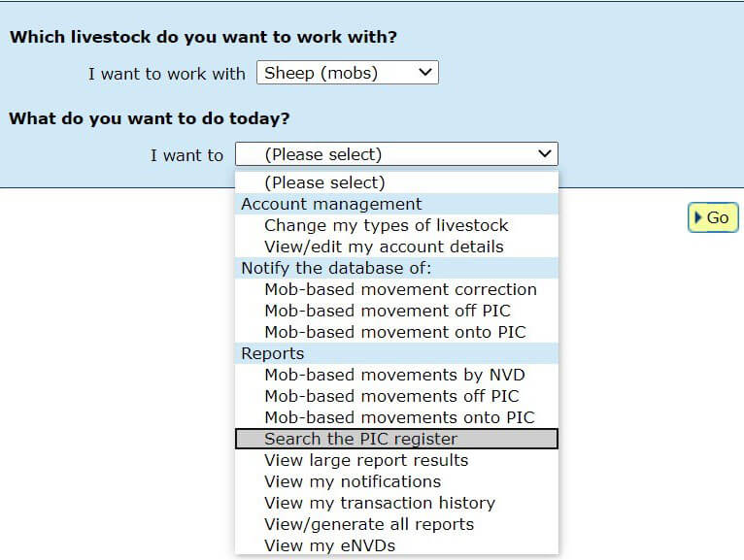
Task: Select 'Search the PIC register'
Action: [360, 439]
